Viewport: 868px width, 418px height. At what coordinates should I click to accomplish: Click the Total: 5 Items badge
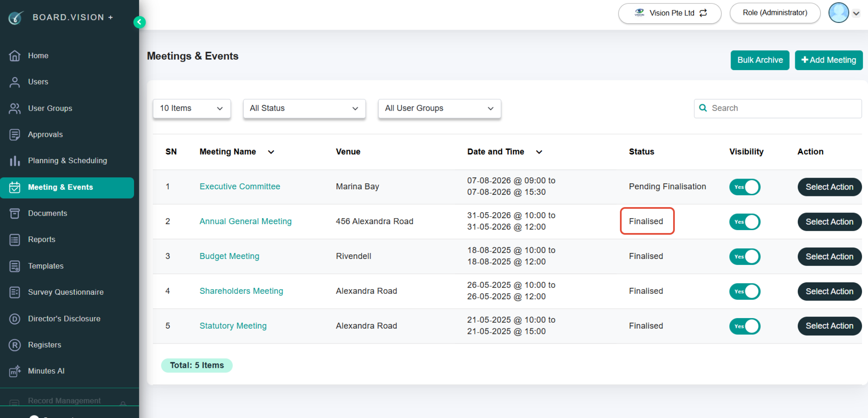point(197,365)
